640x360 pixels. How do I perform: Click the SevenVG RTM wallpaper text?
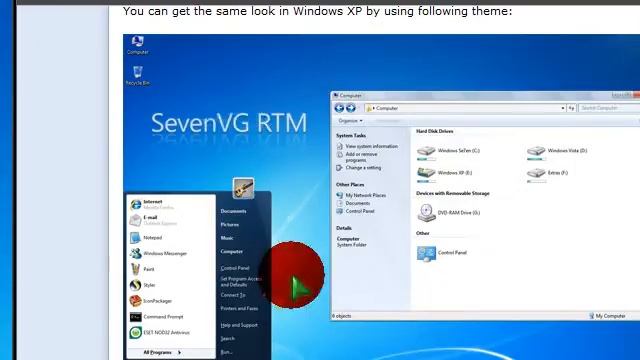point(229,123)
